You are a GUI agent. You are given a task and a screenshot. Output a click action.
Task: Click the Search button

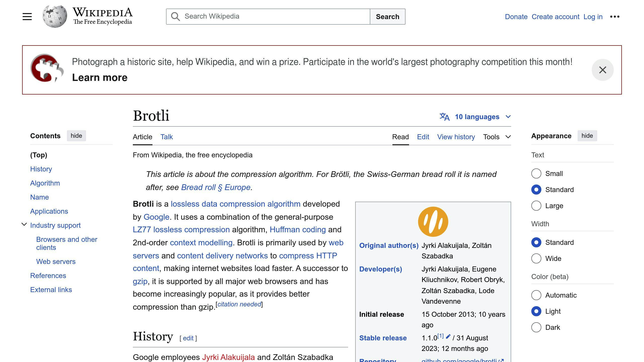[x=387, y=17]
